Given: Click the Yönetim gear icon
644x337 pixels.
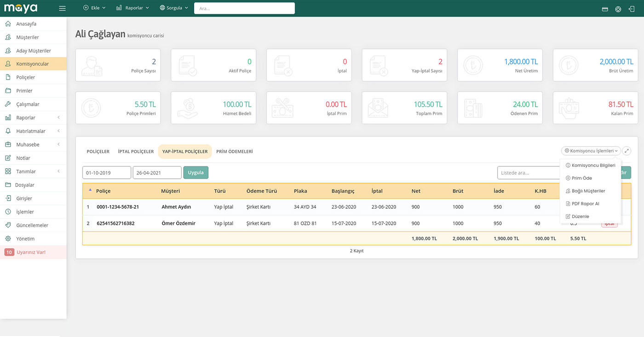Looking at the screenshot, I should pyautogui.click(x=8, y=239).
